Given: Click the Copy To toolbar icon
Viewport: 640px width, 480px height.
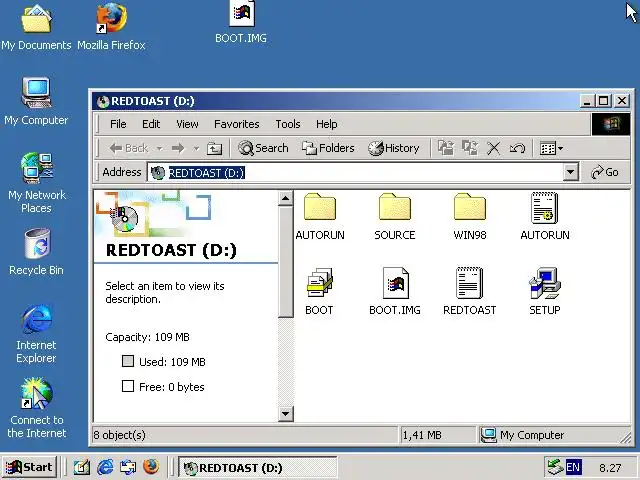Looking at the screenshot, I should coord(470,148).
